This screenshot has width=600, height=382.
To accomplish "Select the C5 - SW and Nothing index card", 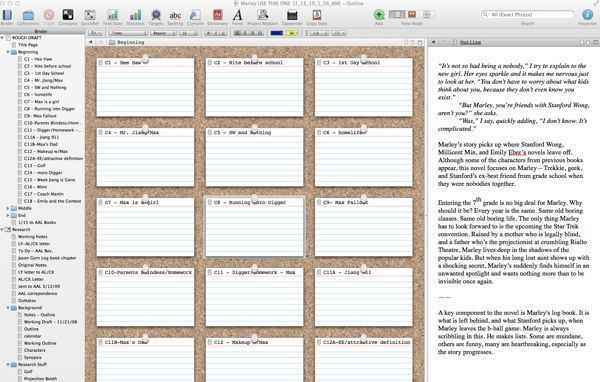I will 254,157.
